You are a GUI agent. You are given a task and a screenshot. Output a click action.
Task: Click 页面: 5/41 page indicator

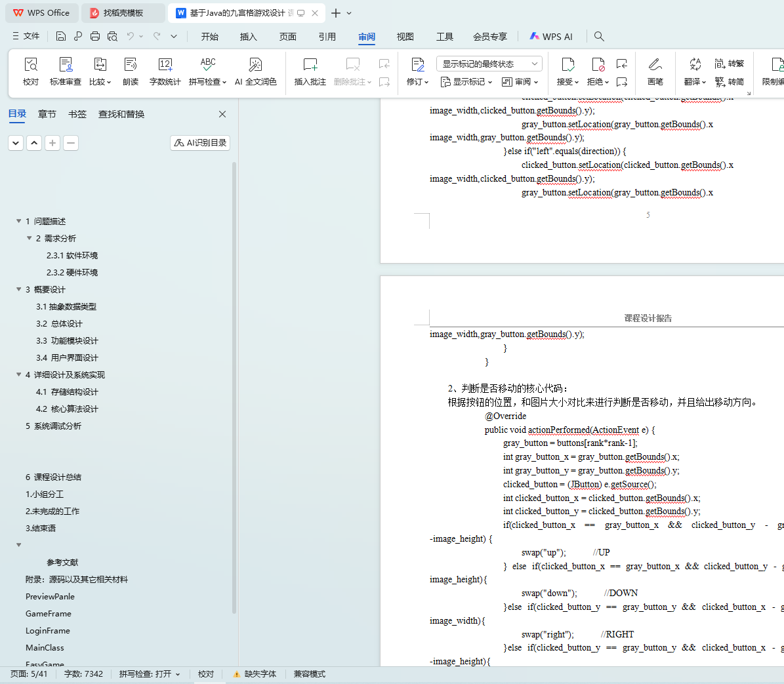pos(29,674)
